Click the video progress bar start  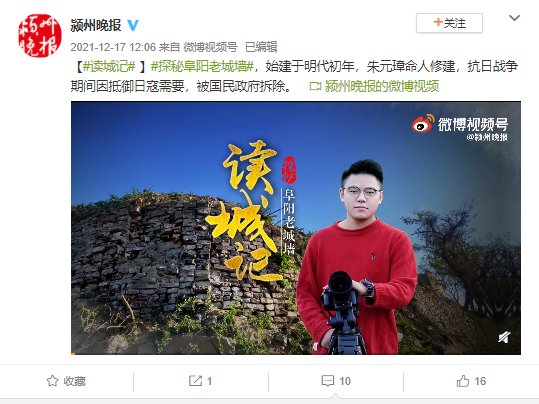[73, 353]
